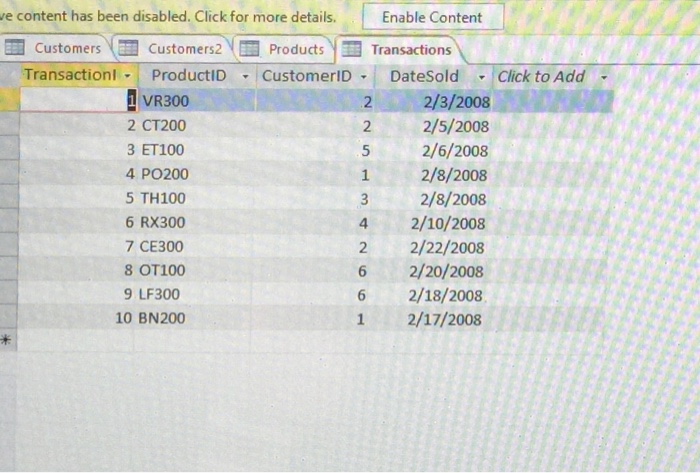
Task: Click the row selector for VR300 record
Action: click(9, 100)
